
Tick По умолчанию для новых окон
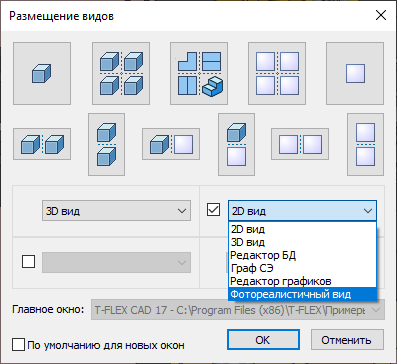(x=18, y=345)
